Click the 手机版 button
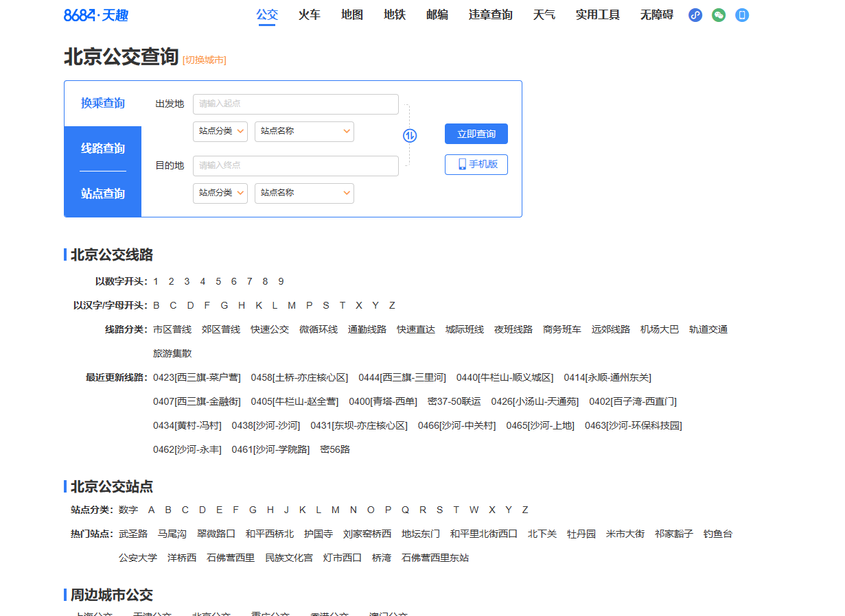Screen dimensions: 845x616 click(x=476, y=165)
